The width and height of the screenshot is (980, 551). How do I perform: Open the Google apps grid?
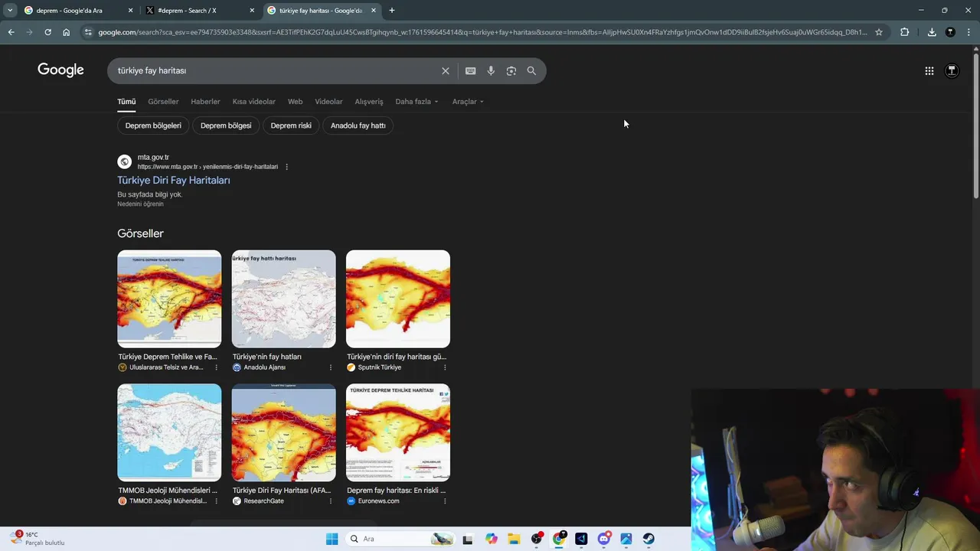(929, 70)
